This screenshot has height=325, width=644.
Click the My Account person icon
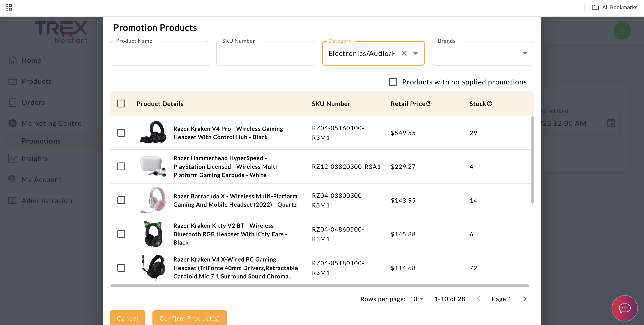pyautogui.click(x=12, y=179)
